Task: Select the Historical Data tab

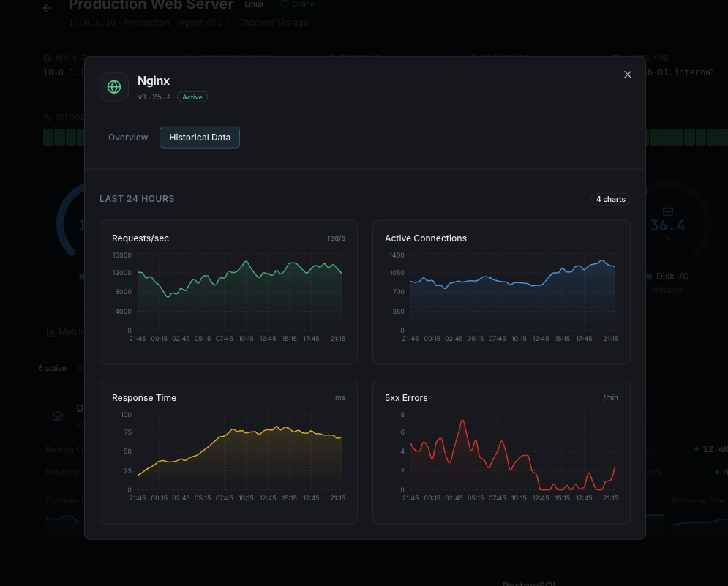Action: [x=199, y=137]
